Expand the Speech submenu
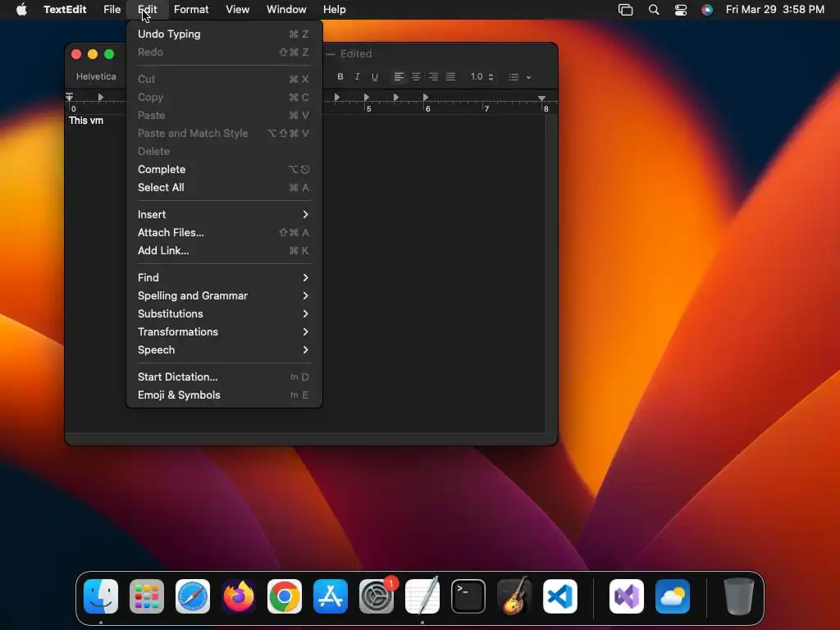Image resolution: width=840 pixels, height=630 pixels. click(x=224, y=349)
